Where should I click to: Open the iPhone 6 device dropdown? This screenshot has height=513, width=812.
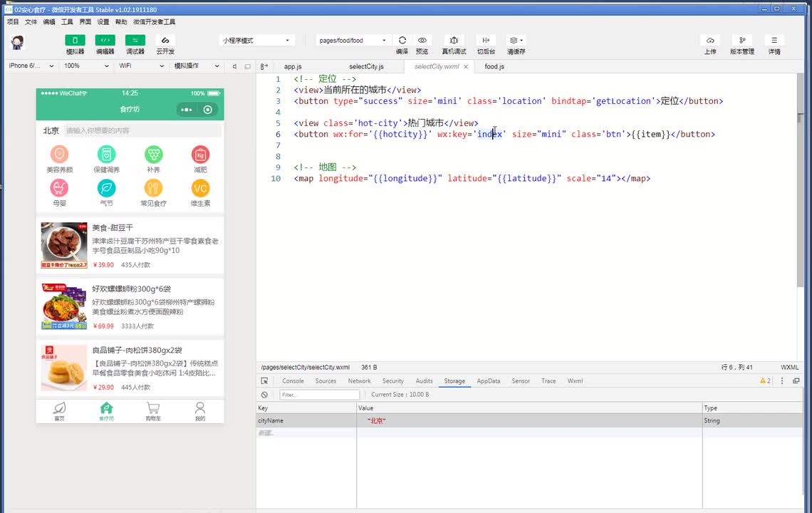(x=30, y=66)
